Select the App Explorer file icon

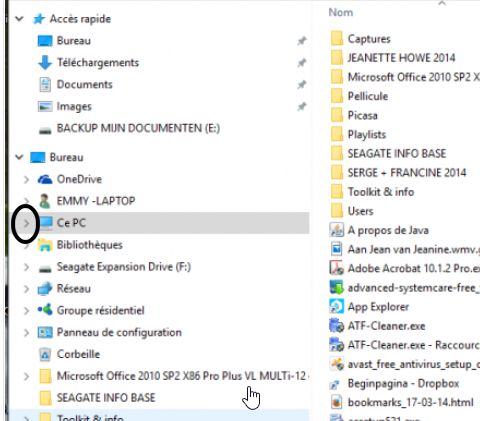(x=336, y=307)
